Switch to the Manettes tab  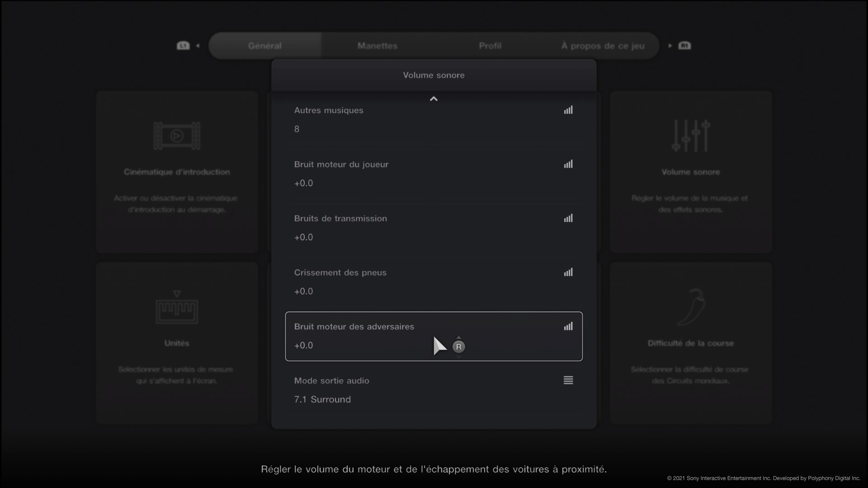tap(377, 46)
